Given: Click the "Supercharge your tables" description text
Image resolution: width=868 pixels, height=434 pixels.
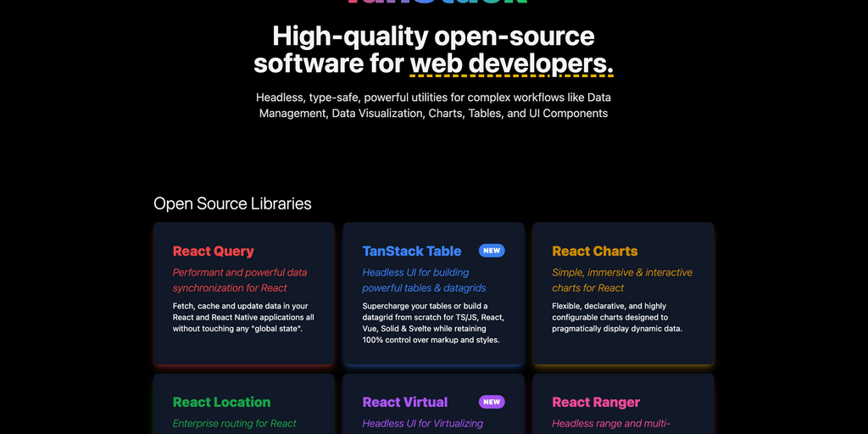Looking at the screenshot, I should 431,323.
